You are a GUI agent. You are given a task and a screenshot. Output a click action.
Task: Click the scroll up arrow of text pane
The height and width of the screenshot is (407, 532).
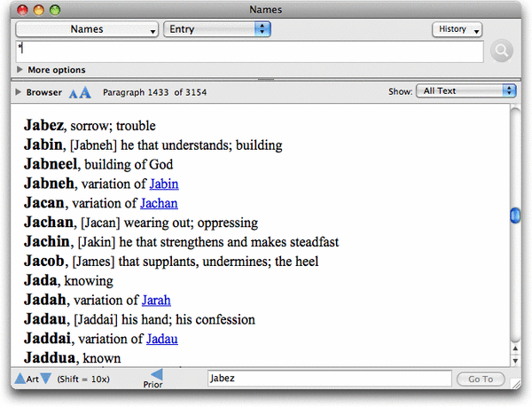point(514,349)
